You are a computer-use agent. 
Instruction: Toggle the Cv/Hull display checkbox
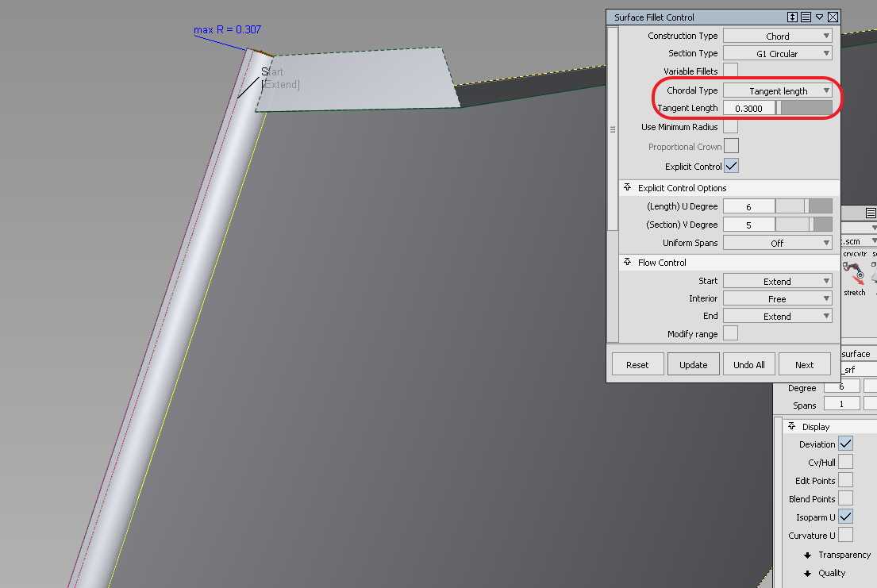click(x=845, y=462)
